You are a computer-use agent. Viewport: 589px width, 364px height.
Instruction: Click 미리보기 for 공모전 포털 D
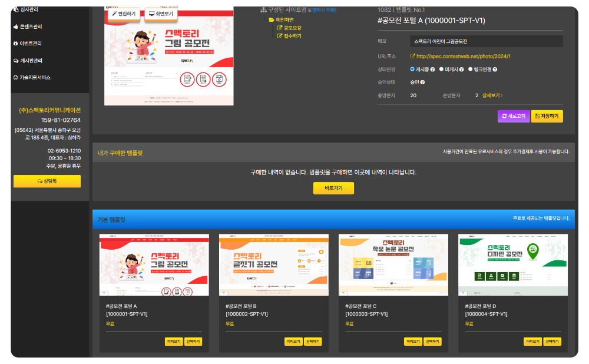tap(532, 342)
